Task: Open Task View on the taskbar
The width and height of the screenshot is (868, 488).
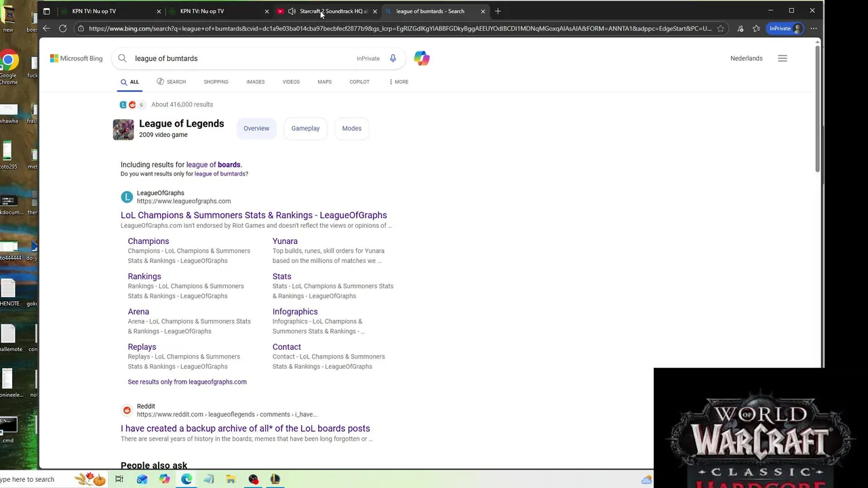Action: [x=119, y=479]
